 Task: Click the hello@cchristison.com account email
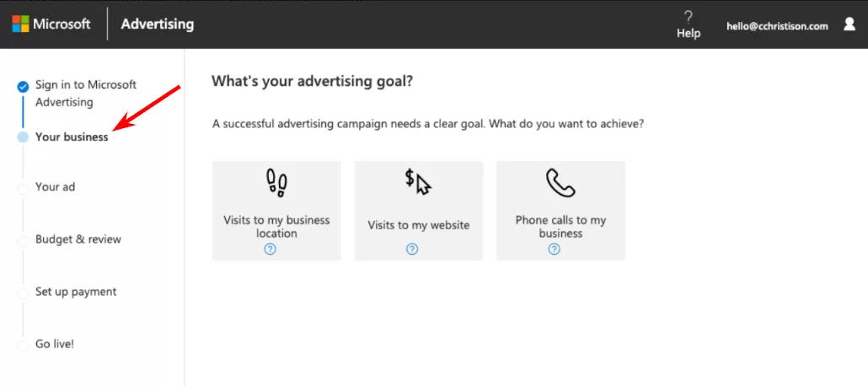coord(777,26)
